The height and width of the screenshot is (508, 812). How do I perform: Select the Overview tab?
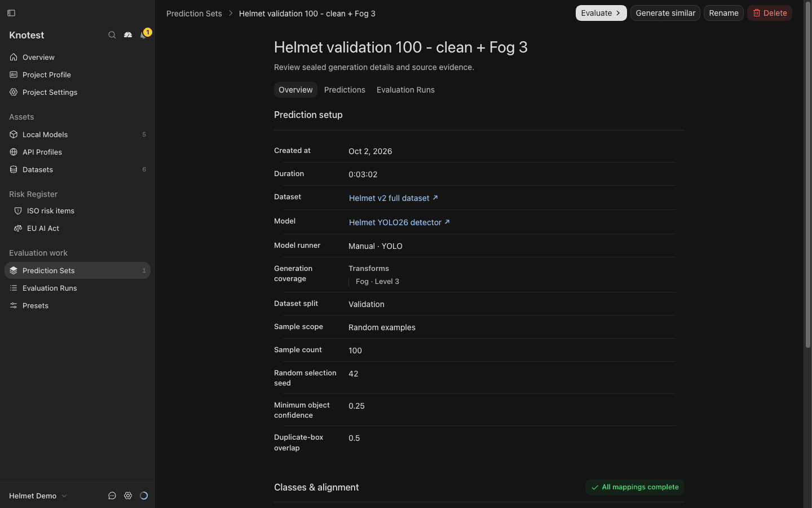[x=295, y=90]
